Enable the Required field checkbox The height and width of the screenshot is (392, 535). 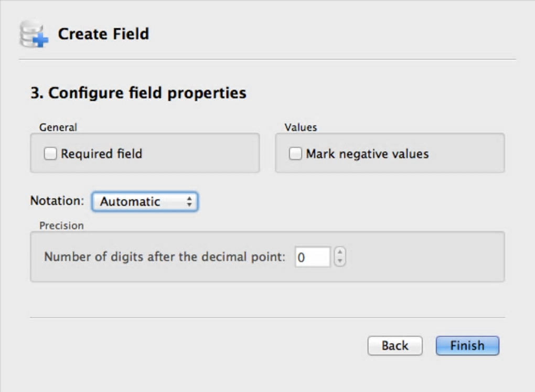coord(50,154)
